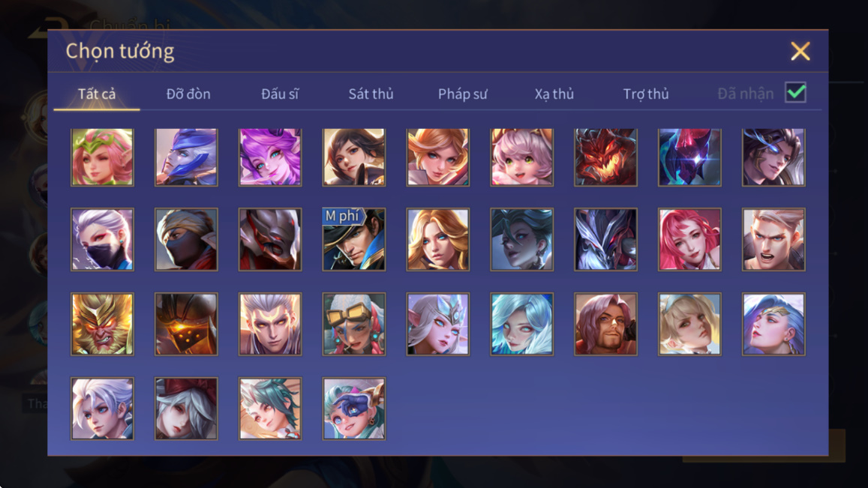Switch to the Đỡ đòn tab
The width and height of the screenshot is (868, 488).
tap(188, 94)
